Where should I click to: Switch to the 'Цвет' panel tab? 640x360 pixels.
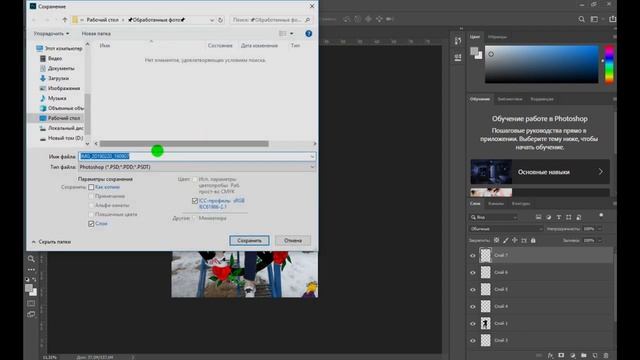click(x=475, y=37)
